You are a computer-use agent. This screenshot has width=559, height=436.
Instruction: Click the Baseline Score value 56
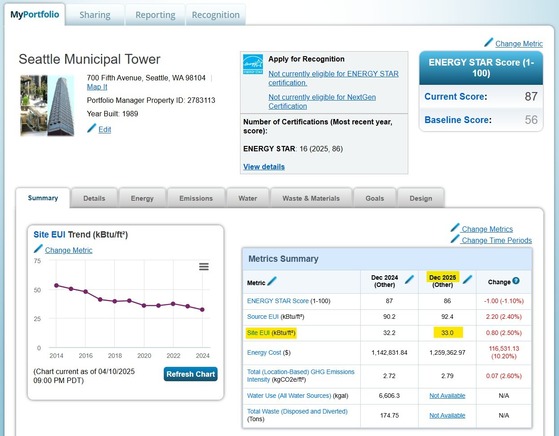pyautogui.click(x=531, y=119)
